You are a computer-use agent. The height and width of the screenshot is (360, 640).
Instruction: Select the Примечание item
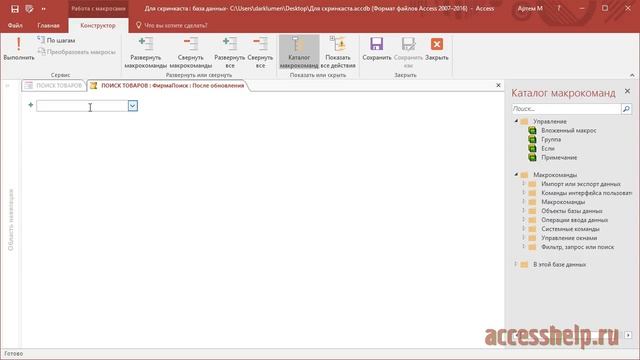click(x=559, y=157)
